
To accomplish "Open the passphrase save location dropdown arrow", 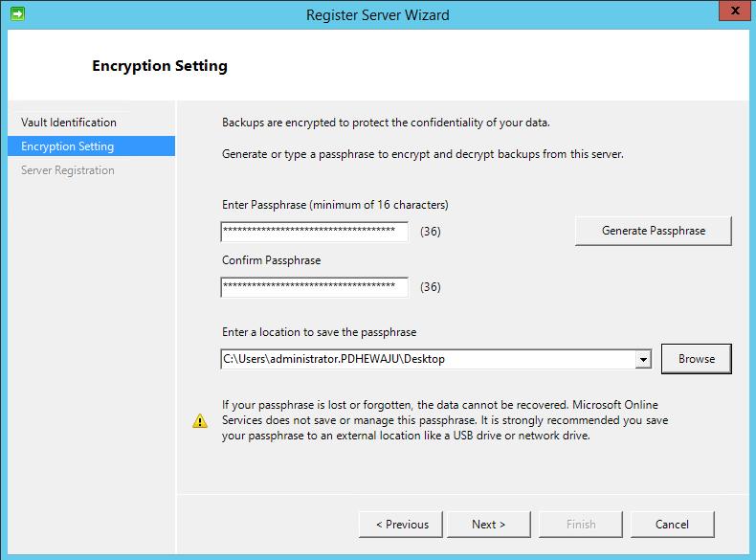I will [642, 359].
